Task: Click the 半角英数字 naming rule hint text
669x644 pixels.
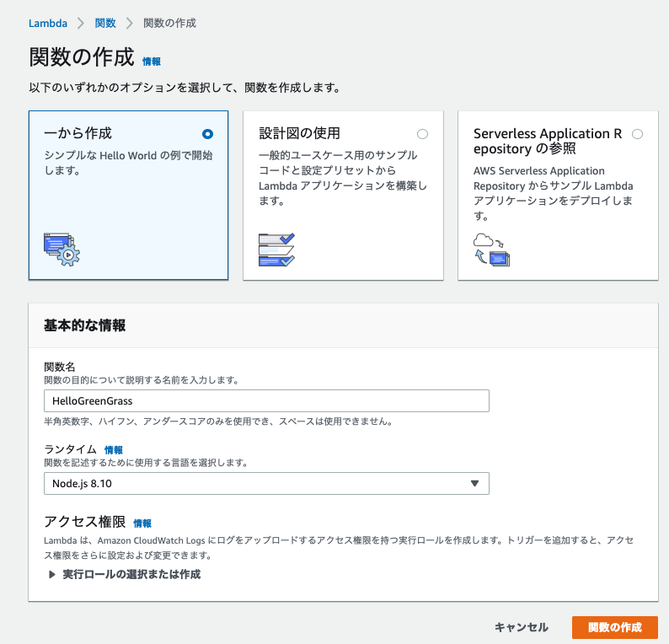Action: (x=218, y=421)
